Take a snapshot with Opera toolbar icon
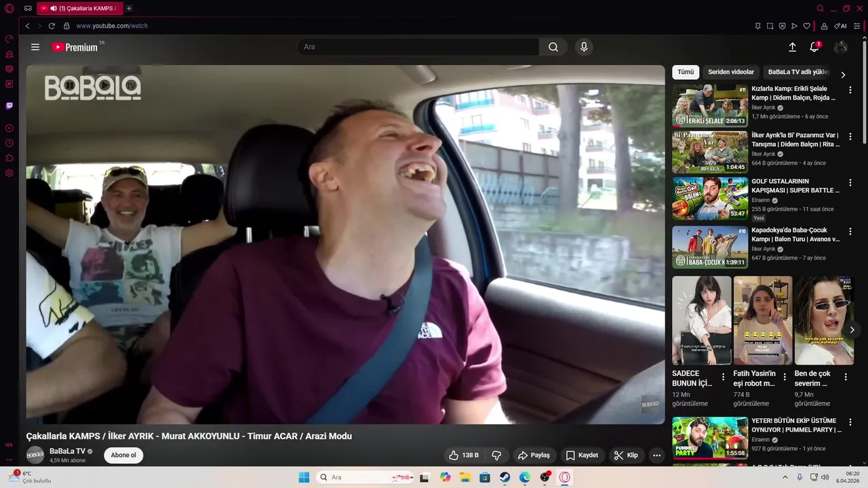 (x=770, y=26)
